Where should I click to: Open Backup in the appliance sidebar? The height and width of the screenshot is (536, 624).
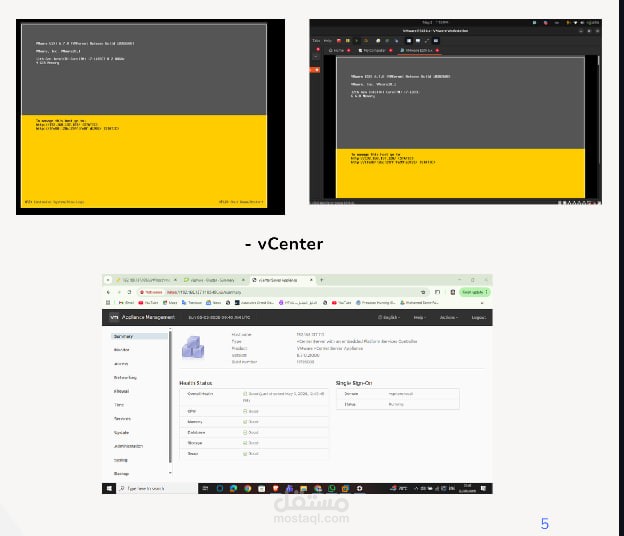(121, 474)
